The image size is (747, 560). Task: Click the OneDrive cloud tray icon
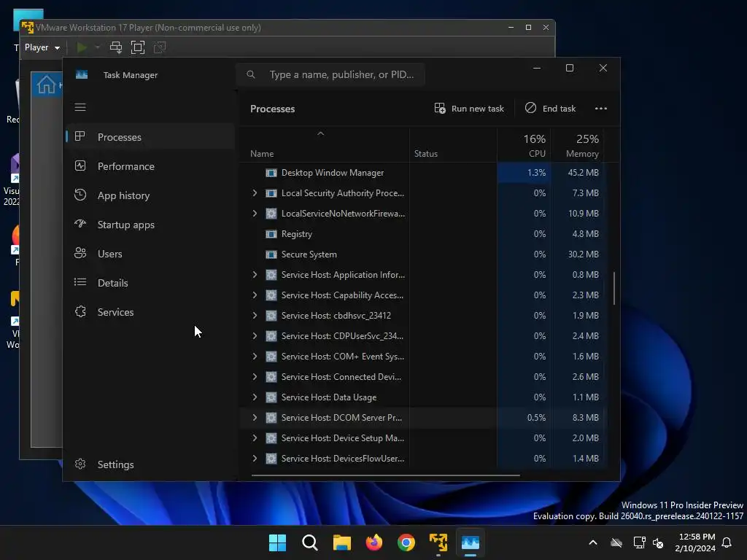tap(616, 542)
